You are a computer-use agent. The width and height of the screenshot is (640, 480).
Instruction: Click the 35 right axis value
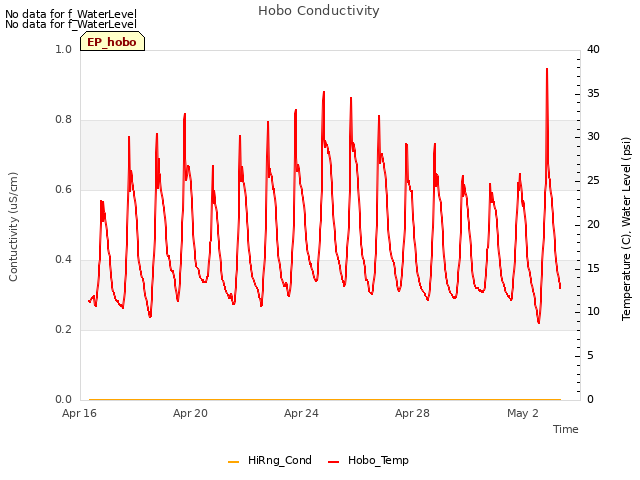coord(593,93)
